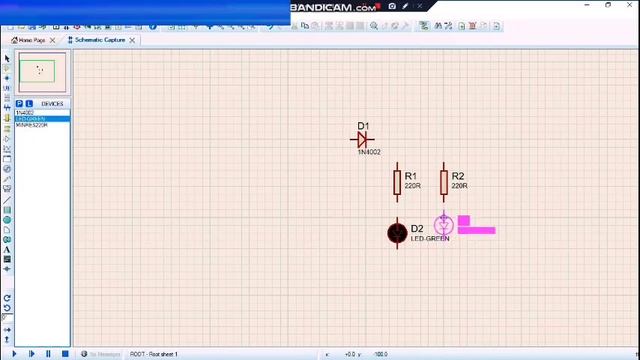Select the 2D Graphics Line tool
The width and height of the screenshot is (640, 360).
7,200
